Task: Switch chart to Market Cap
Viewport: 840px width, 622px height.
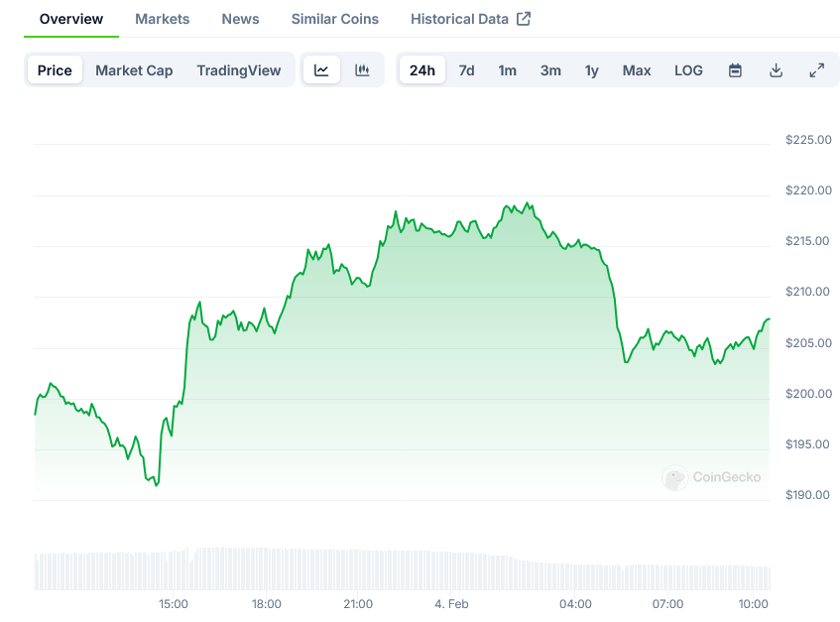Action: [x=134, y=70]
